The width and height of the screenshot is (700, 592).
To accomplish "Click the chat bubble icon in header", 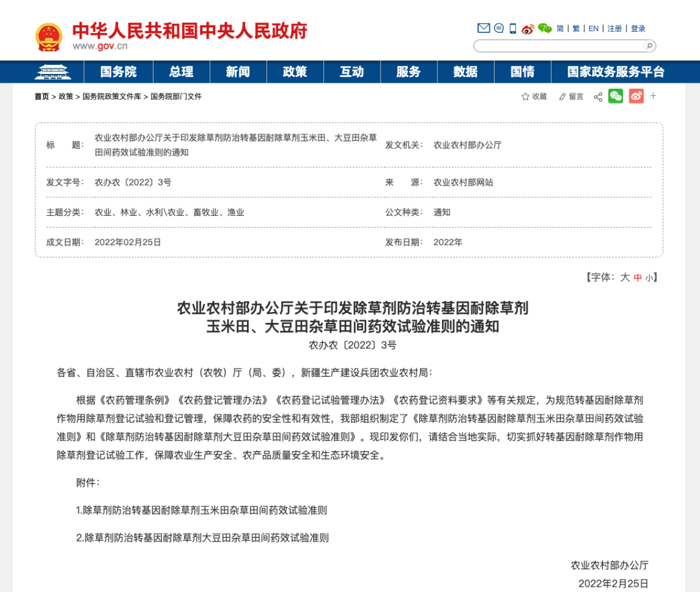I will [x=499, y=28].
